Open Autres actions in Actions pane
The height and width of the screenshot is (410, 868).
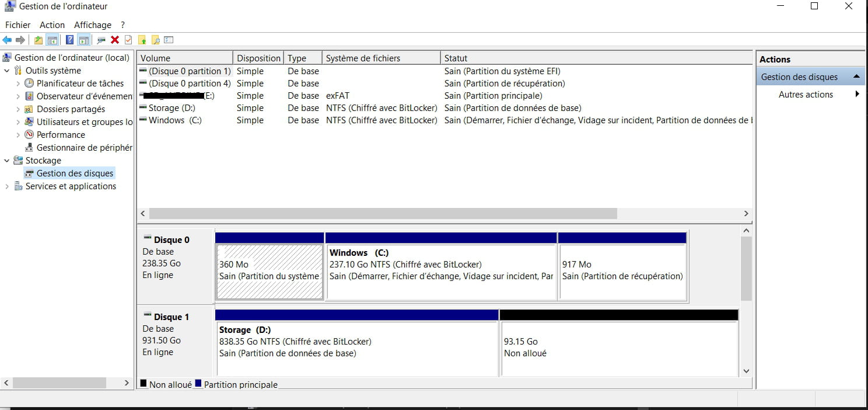[806, 95]
